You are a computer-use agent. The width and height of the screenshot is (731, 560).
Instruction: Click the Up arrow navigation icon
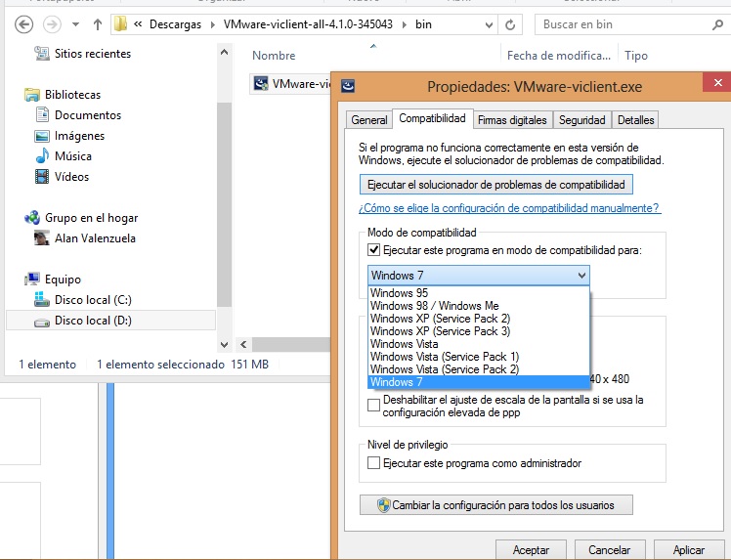[x=98, y=23]
